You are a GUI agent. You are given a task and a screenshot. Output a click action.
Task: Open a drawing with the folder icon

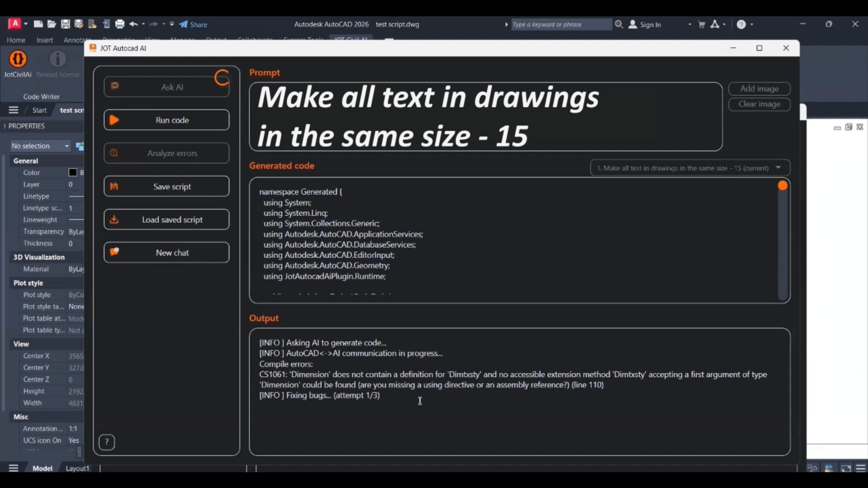tap(52, 24)
